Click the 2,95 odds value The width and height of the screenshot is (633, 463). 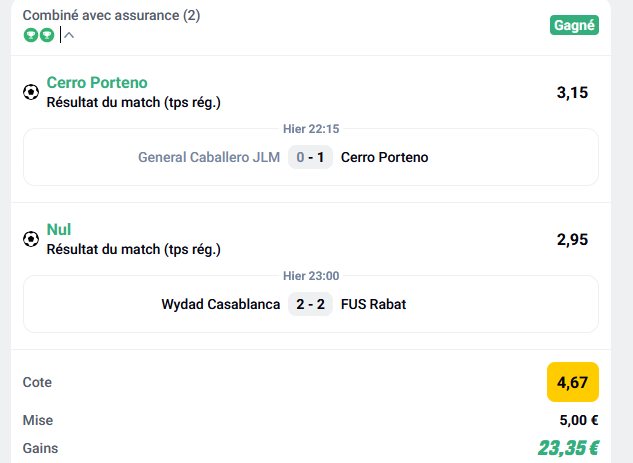pyautogui.click(x=572, y=239)
